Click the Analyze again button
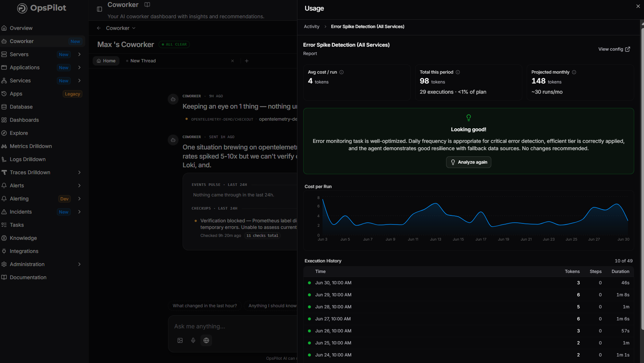Screen dimensions: 644x363 pyautogui.click(x=469, y=162)
